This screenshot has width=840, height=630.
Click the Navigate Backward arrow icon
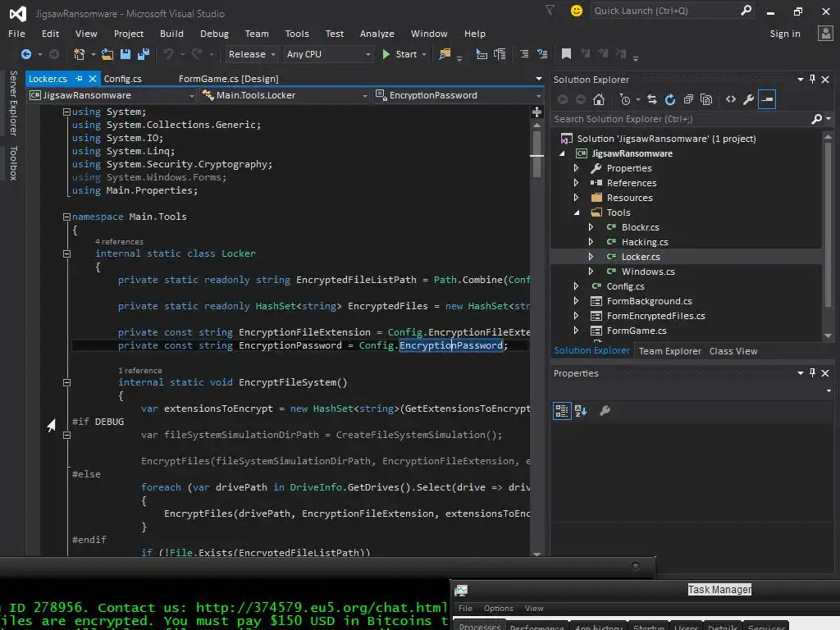point(25,54)
